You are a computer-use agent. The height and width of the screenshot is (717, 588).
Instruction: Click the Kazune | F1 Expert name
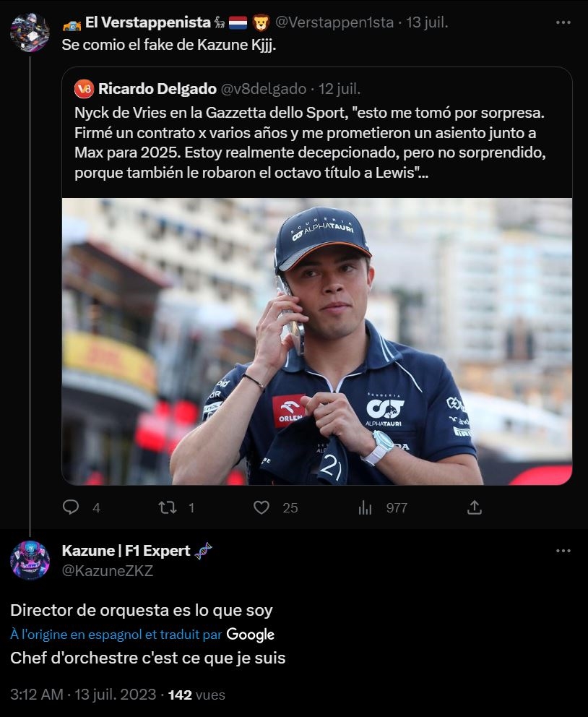(x=126, y=551)
